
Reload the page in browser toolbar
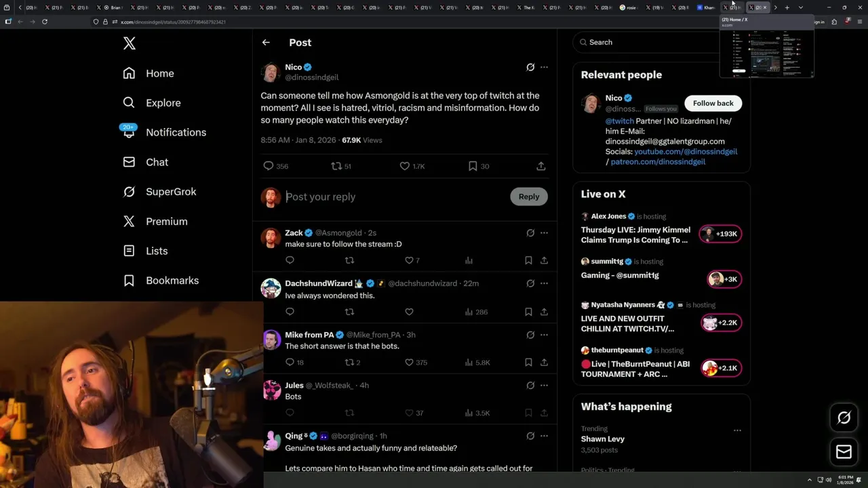click(45, 22)
